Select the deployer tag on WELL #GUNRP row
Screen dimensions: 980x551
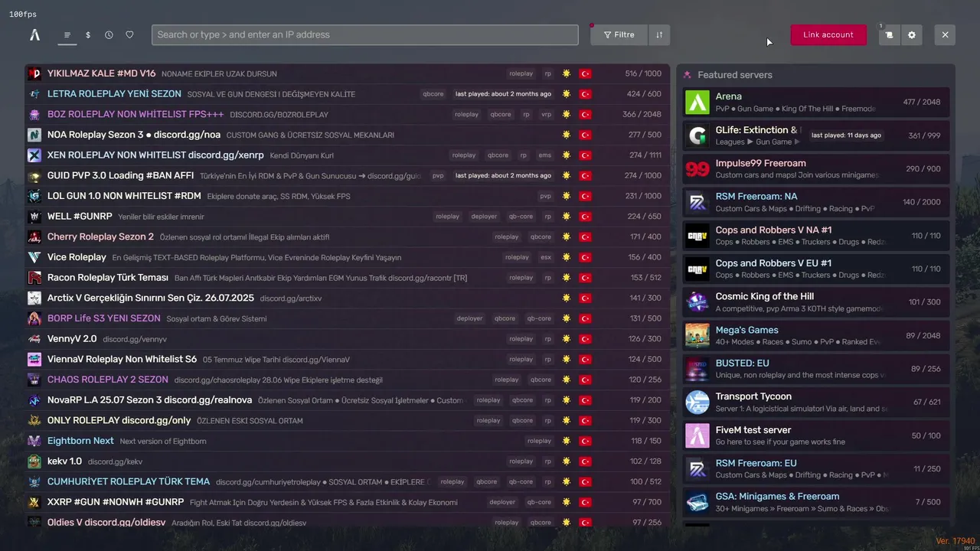484,217
